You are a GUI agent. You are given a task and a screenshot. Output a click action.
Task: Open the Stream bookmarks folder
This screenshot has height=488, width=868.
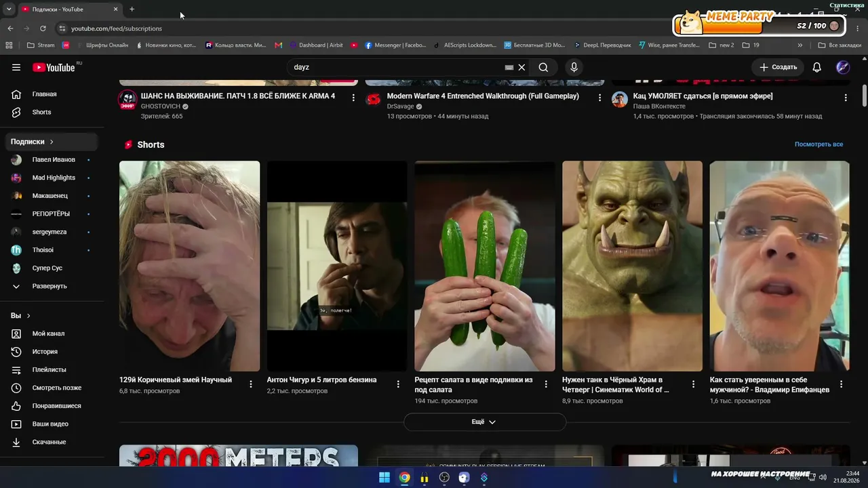click(x=41, y=45)
